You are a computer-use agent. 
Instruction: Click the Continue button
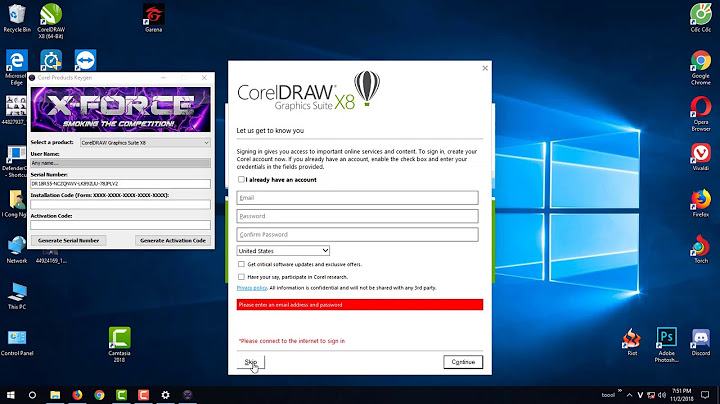[463, 362]
